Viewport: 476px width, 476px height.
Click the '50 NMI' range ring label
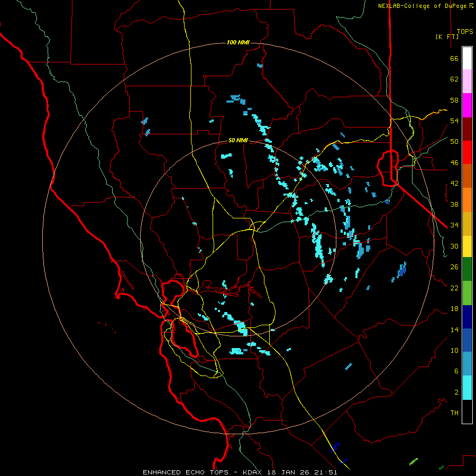(238, 140)
